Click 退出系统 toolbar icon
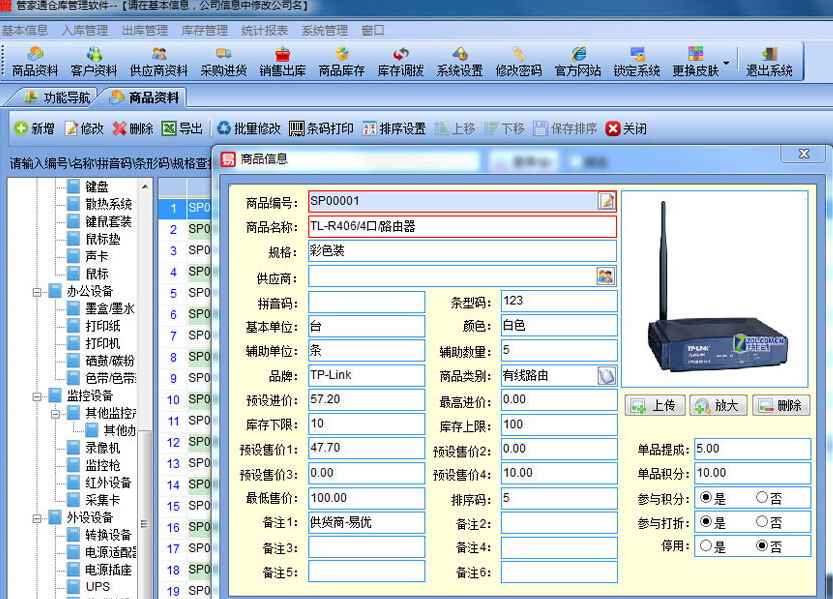The height and width of the screenshot is (599, 833). [769, 62]
